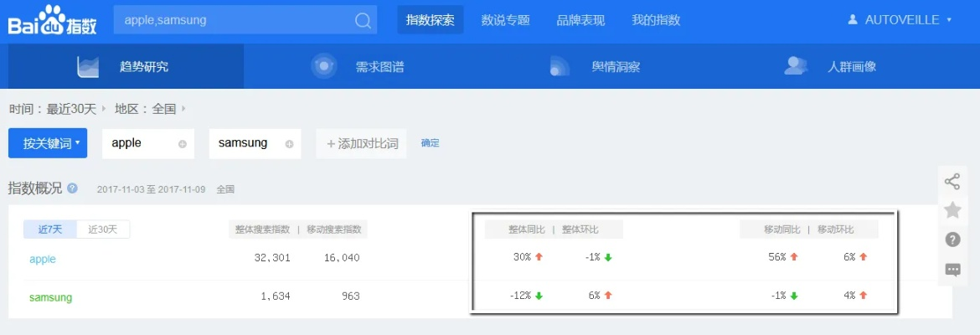Click the search magnifier icon

click(x=363, y=21)
